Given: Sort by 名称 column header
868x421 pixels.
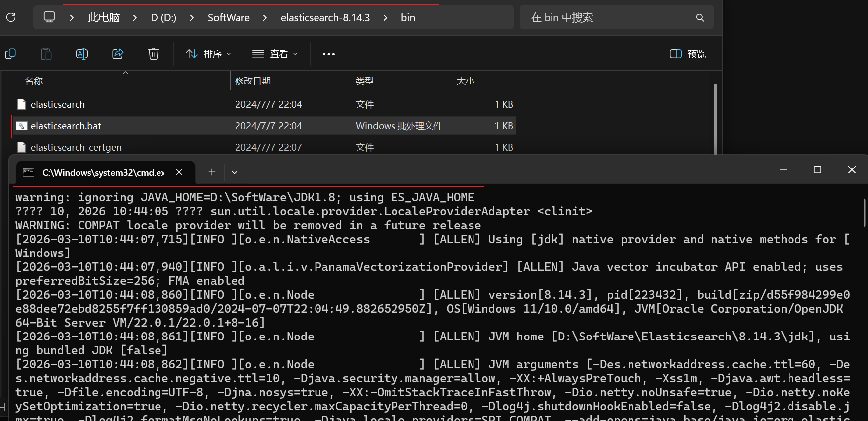Looking at the screenshot, I should pyautogui.click(x=33, y=81).
